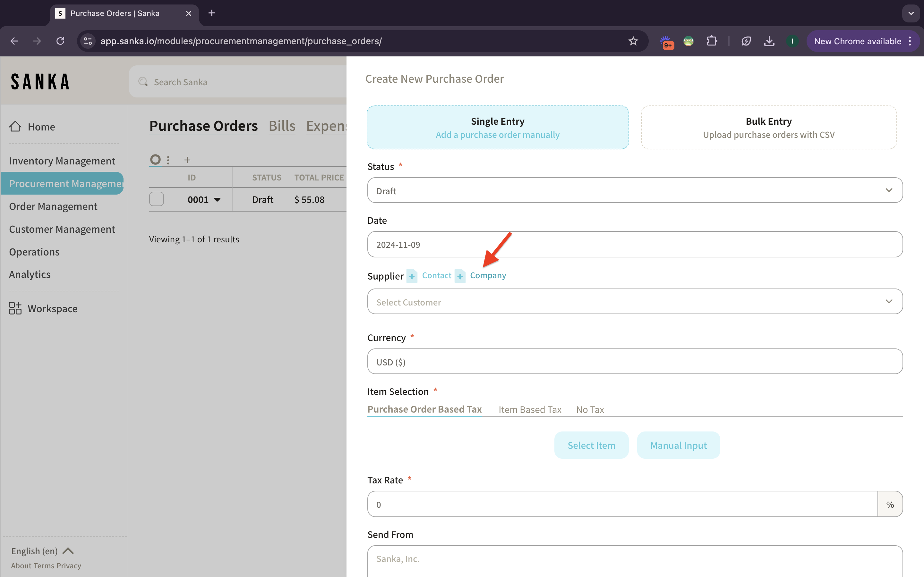
Task: Click the add view plus icon
Action: click(187, 160)
